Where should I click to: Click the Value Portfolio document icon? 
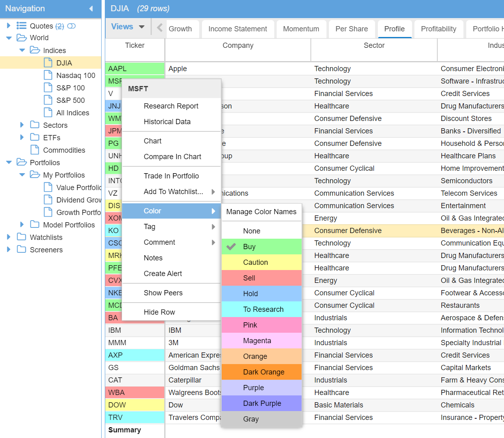click(48, 187)
